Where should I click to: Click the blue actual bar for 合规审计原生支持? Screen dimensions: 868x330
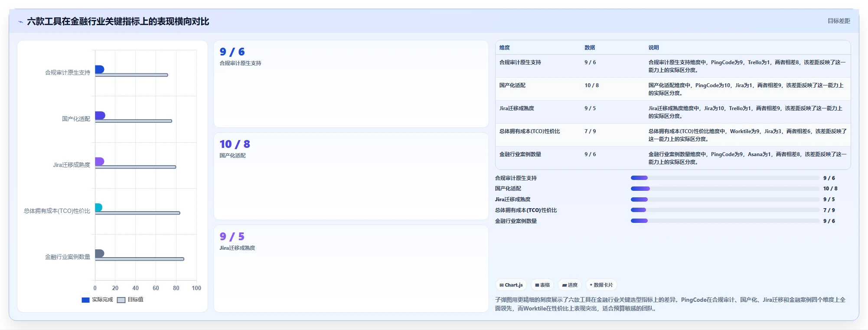[100, 69]
